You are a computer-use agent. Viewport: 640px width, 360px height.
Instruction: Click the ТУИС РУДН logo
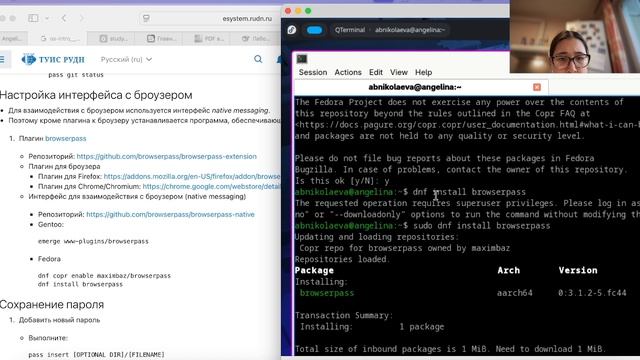[53, 60]
